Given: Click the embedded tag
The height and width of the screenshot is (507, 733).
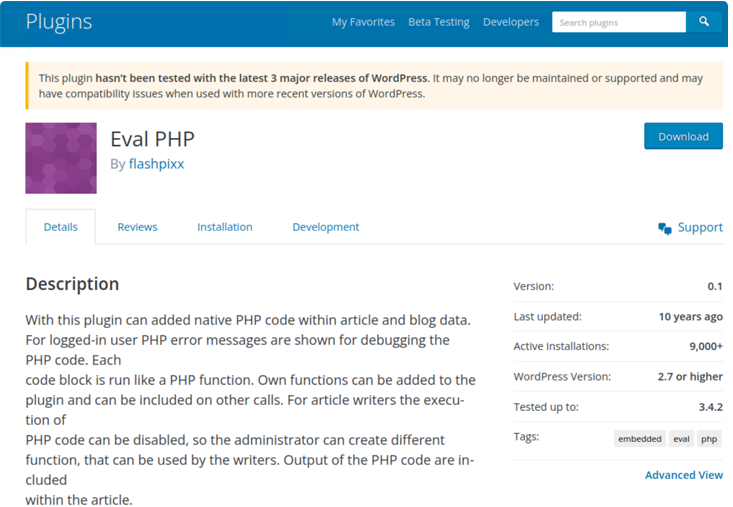Looking at the screenshot, I should point(638,439).
